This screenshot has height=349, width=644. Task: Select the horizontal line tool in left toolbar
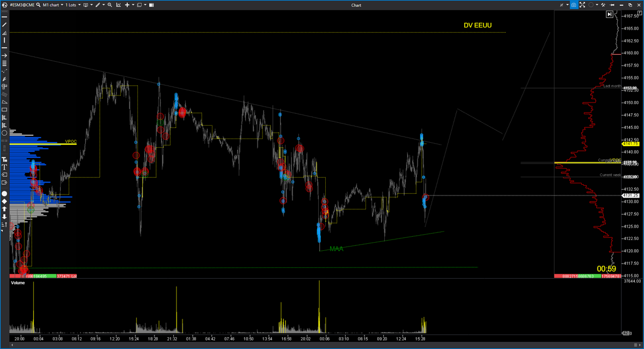[x=4, y=17]
